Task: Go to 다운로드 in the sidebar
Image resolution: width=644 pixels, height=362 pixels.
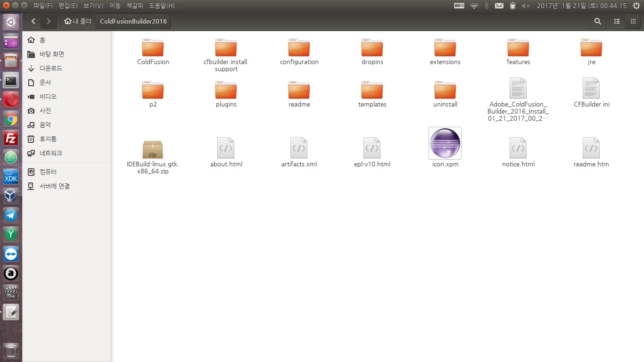Action: point(66,68)
